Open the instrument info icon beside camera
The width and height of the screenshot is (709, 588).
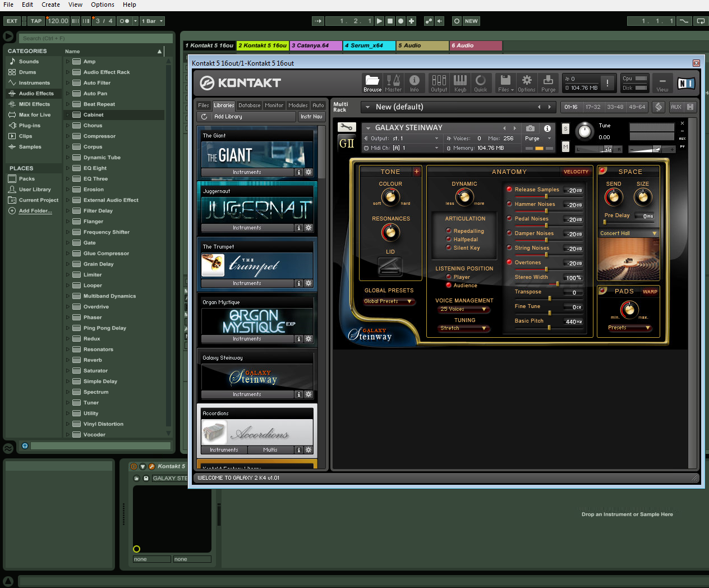[547, 128]
